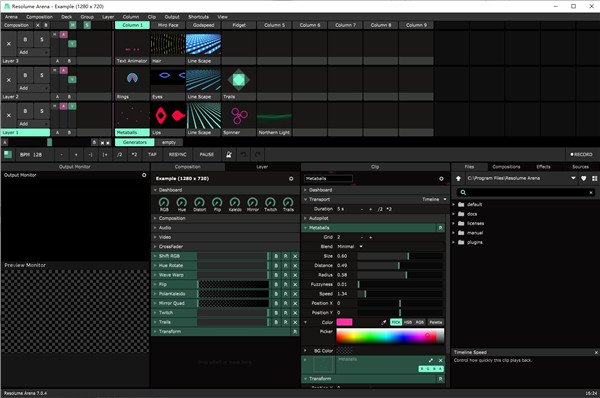Image resolution: width=600 pixels, height=398 pixels.
Task: Open Output Monitor settings gear
Action: 144,175
